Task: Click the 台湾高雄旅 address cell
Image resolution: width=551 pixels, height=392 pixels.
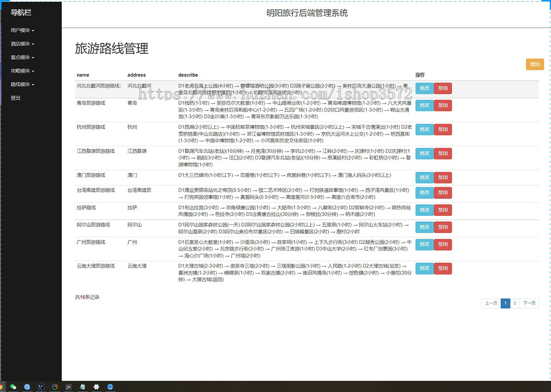Action: click(140, 190)
